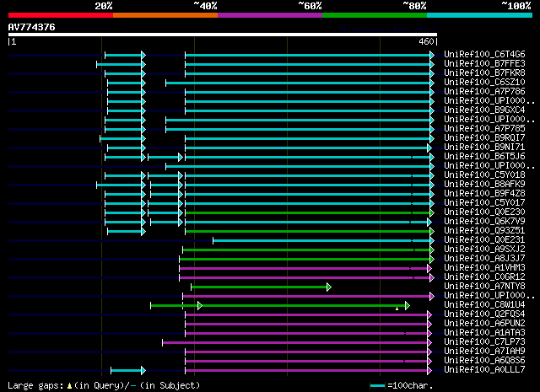Open hit UniRef100_A7NTY8
This screenshot has height=392, width=540.
click(484, 287)
